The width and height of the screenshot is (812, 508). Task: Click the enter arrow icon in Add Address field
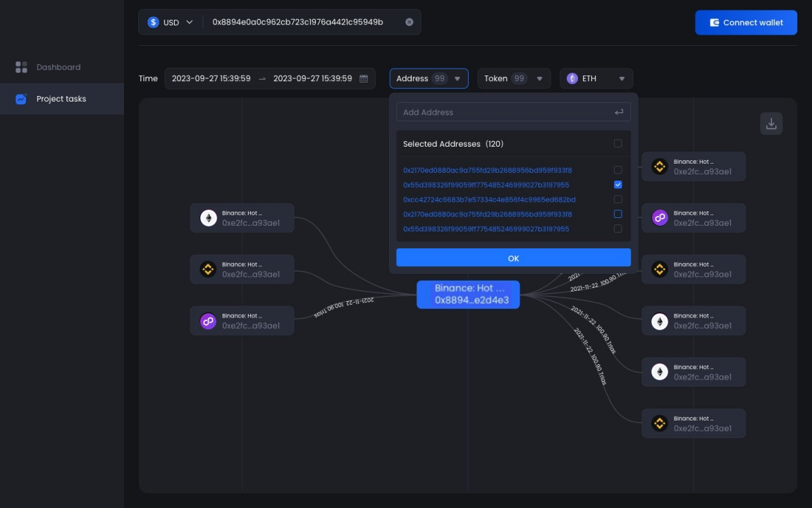click(x=618, y=112)
